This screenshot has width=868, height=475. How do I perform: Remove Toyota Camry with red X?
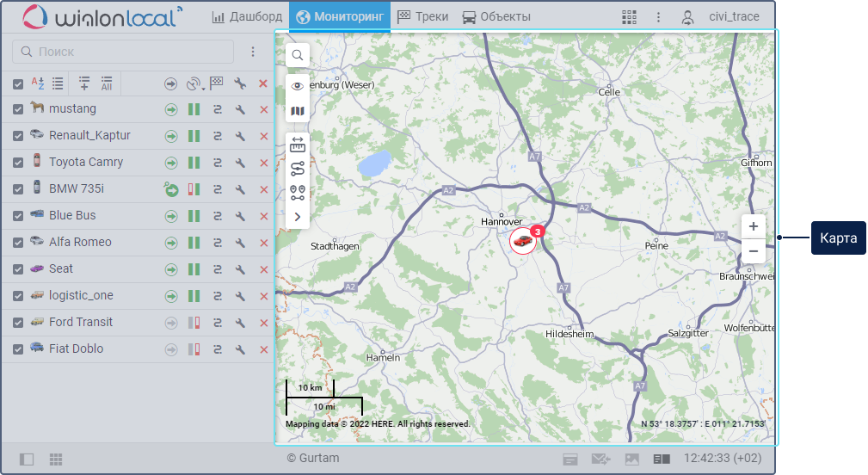(x=263, y=163)
